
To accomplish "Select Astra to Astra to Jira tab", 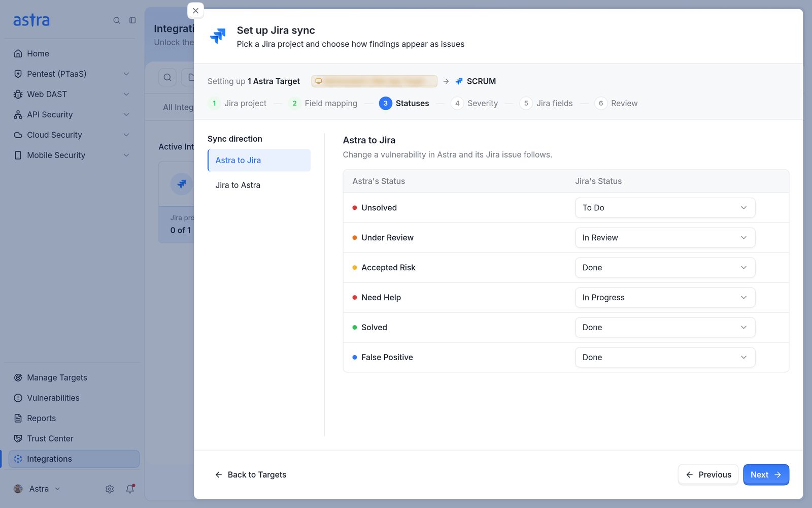I will 259,160.
